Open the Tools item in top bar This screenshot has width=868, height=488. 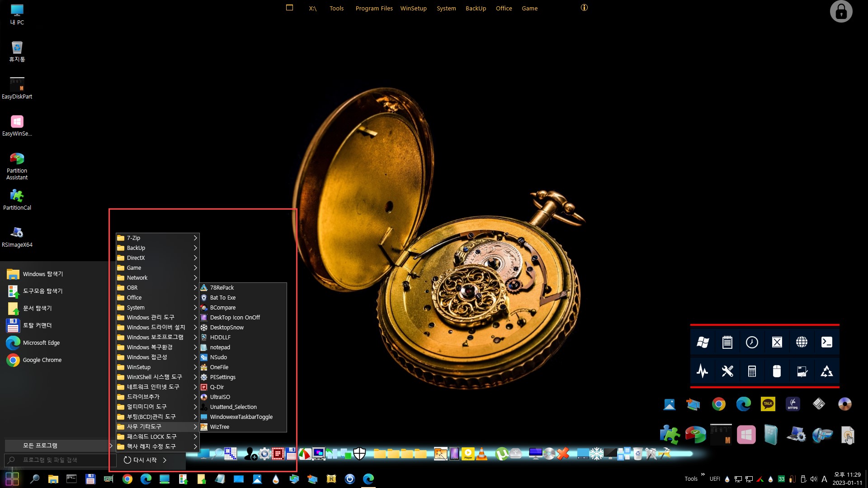[x=336, y=8]
